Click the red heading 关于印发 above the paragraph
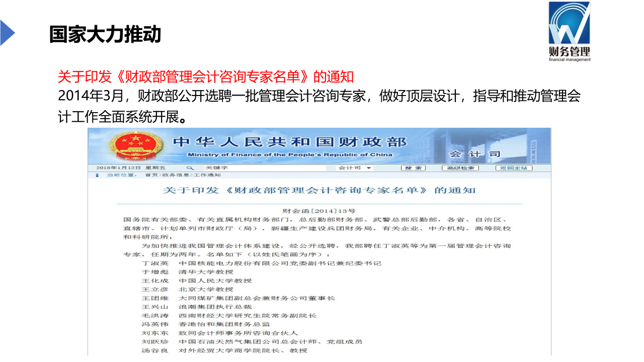This screenshot has height=362, width=644. (x=206, y=77)
